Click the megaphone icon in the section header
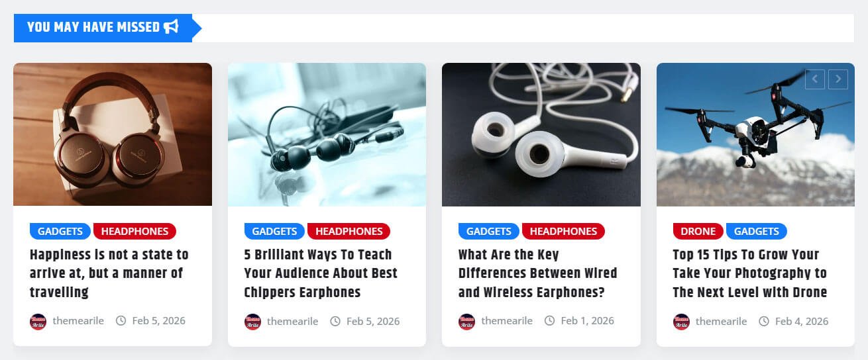 [172, 27]
